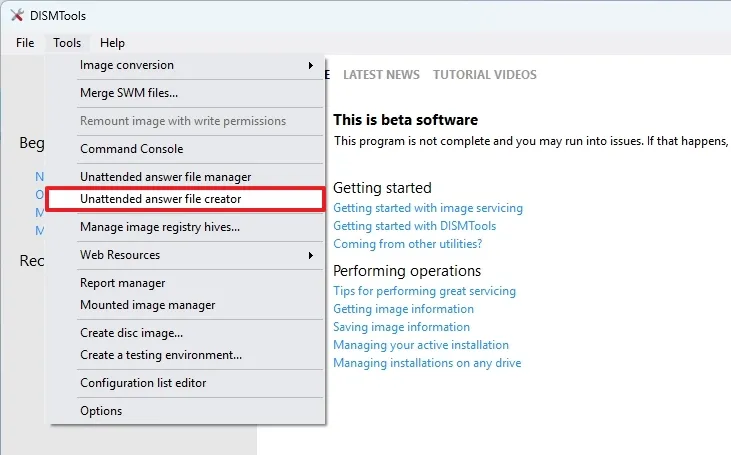731x455 pixels.
Task: Expand the Web Resources submenu
Action: click(x=186, y=255)
